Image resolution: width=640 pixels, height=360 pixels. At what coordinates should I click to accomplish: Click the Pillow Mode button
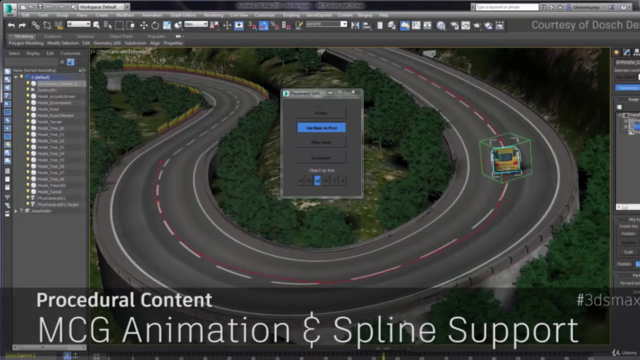[x=321, y=142]
